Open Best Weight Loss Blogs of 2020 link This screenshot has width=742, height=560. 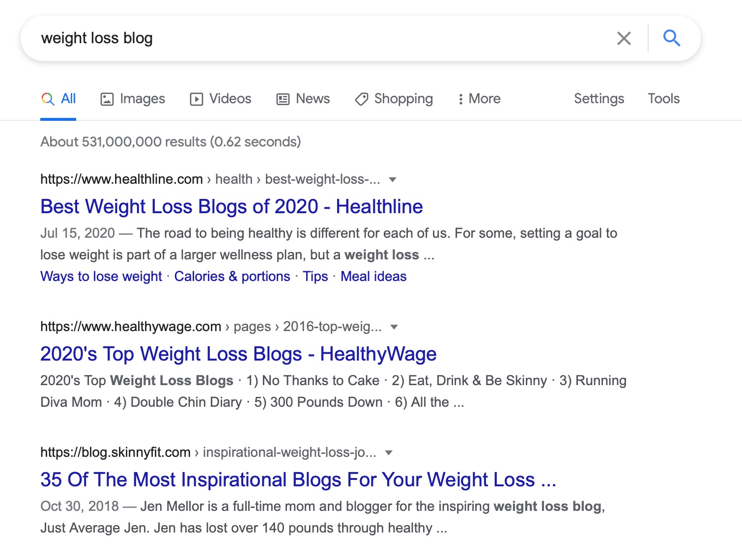click(x=231, y=207)
